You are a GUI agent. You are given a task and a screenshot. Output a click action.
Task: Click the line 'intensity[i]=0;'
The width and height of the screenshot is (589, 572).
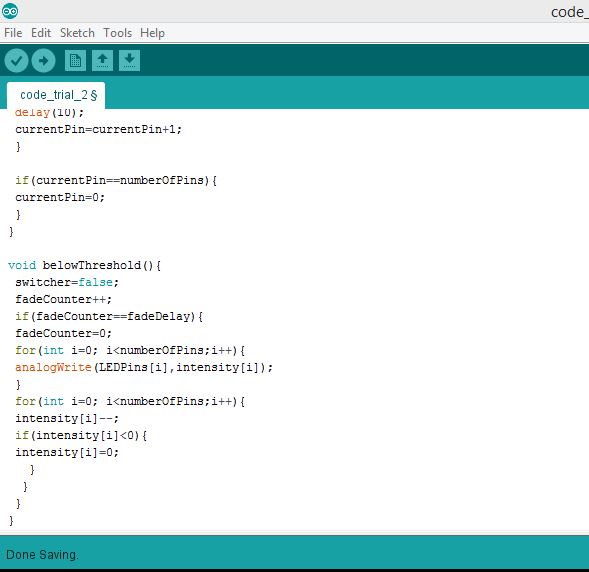pyautogui.click(x=67, y=453)
